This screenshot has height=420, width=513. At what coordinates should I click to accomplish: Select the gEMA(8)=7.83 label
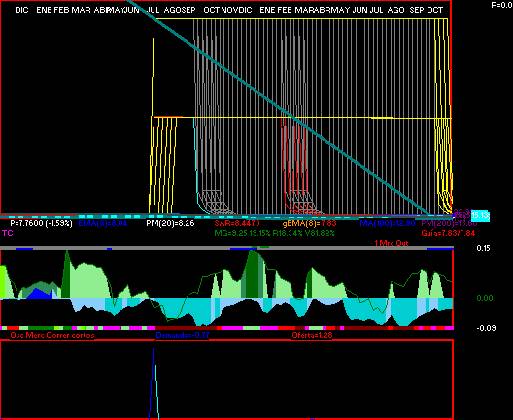click(x=310, y=223)
